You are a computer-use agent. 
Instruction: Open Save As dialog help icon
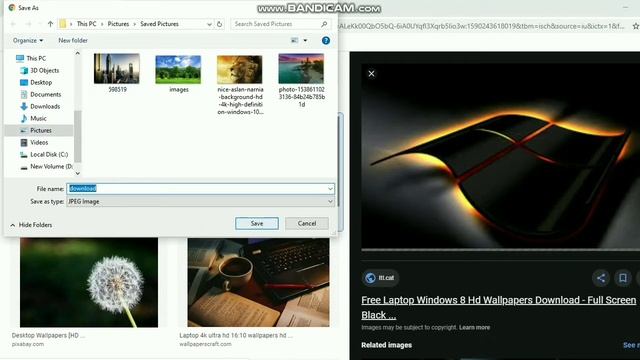click(326, 40)
